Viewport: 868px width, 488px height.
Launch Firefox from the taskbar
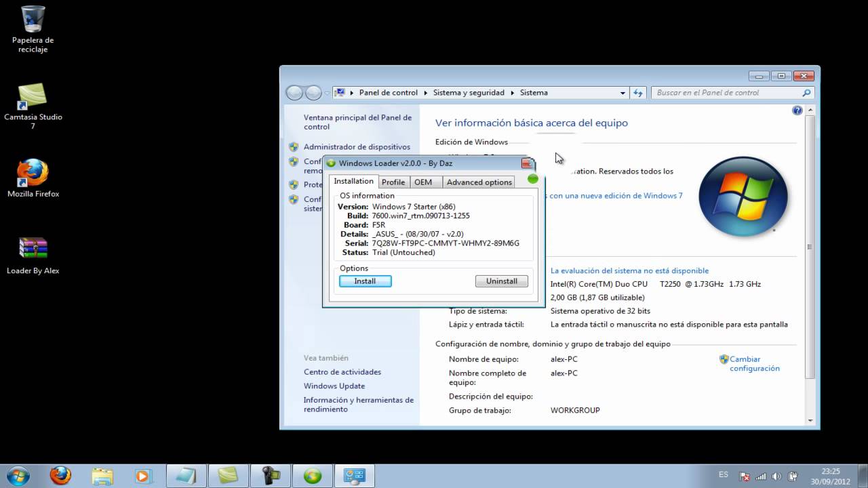click(60, 475)
